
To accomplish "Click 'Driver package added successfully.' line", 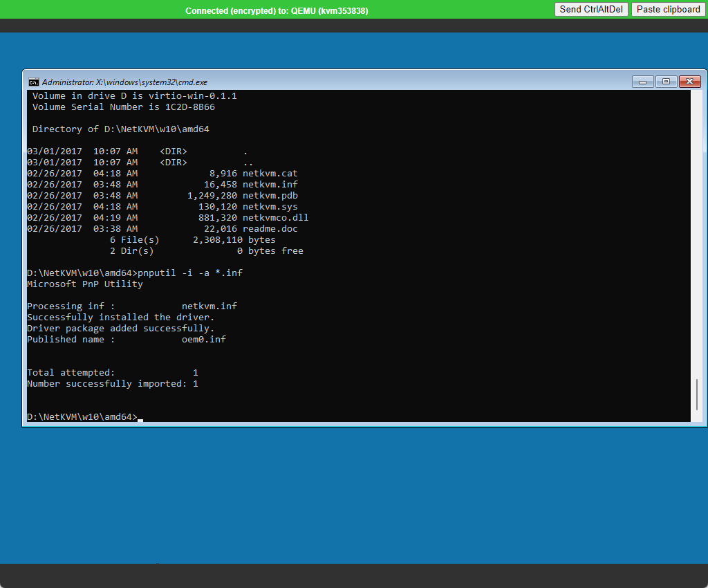I will 120,329.
